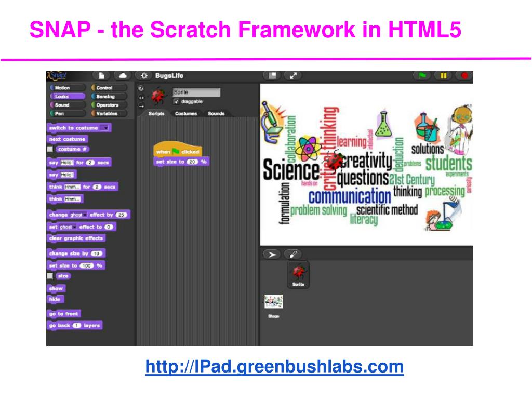This screenshot has width=532, height=399.
Task: Open the switch to costume dropdown
Action: click(x=105, y=128)
